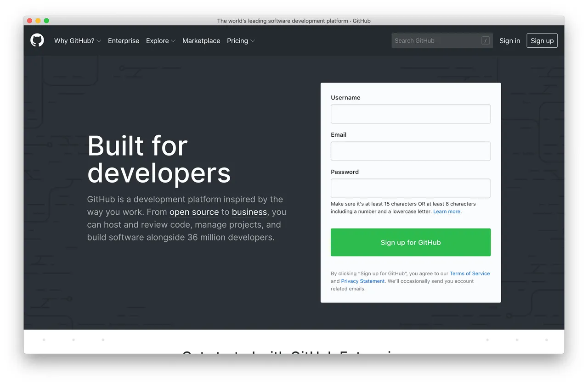Click the slash shortcut icon in search box
Viewport: 588px width, 385px height.
(485, 41)
